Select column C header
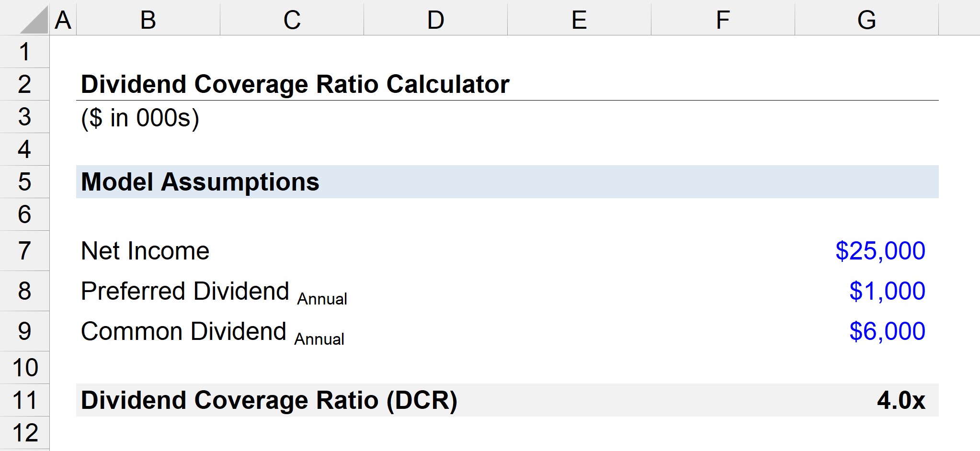980x451 pixels. tap(292, 20)
